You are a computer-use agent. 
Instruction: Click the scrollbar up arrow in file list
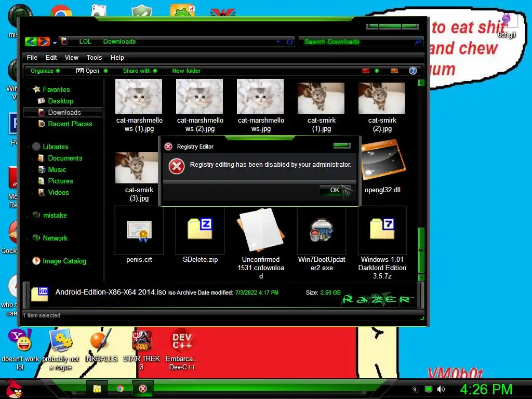[421, 83]
